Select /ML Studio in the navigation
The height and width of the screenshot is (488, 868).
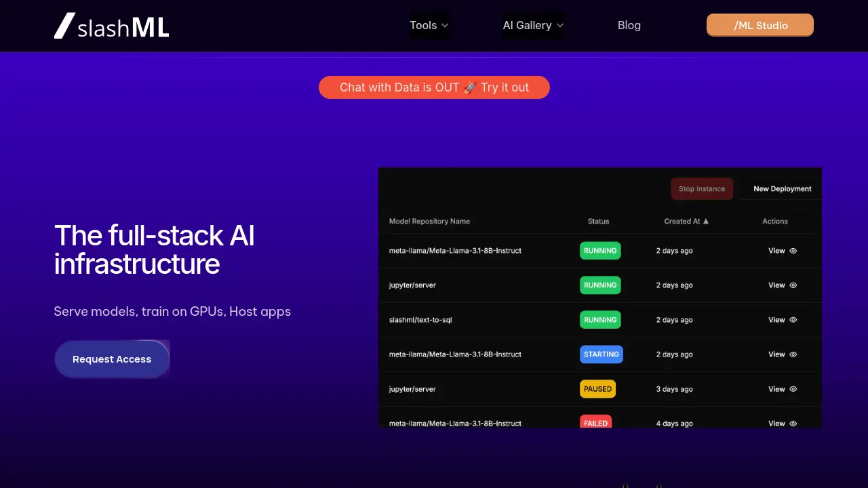(760, 25)
